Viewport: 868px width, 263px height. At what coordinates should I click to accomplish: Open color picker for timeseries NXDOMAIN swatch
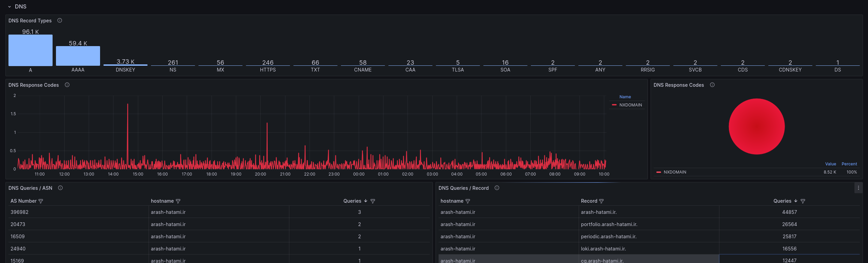pos(614,105)
